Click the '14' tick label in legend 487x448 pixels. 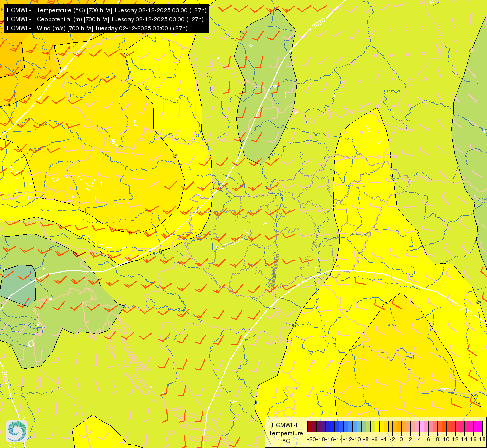464,440
